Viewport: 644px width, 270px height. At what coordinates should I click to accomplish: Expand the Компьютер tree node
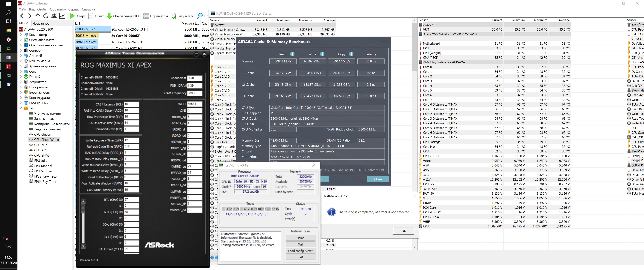21,34
